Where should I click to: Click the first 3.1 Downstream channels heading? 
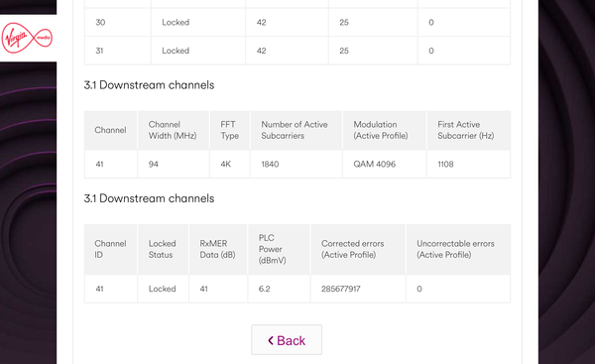point(149,85)
